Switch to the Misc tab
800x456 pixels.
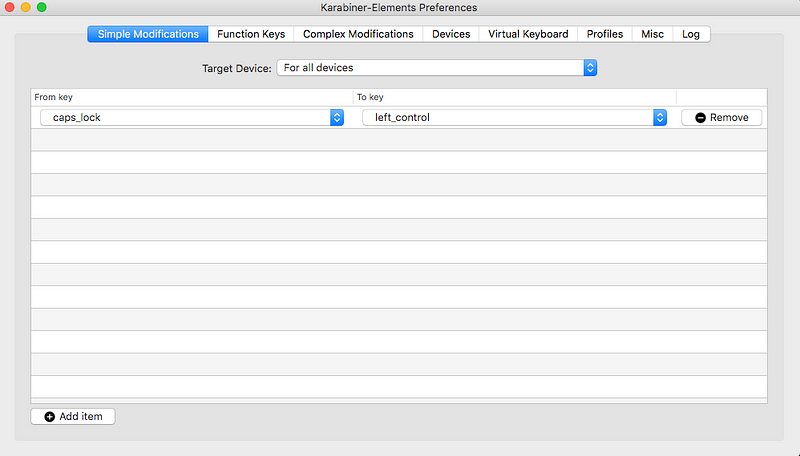[653, 34]
